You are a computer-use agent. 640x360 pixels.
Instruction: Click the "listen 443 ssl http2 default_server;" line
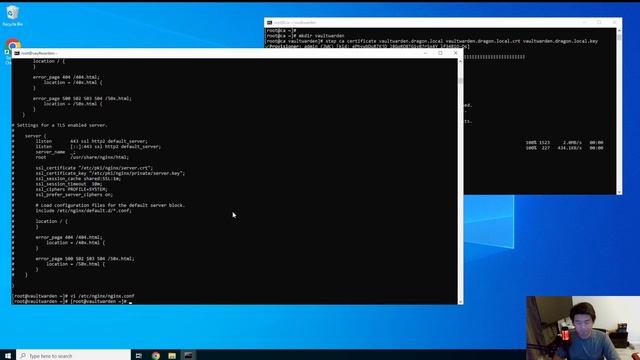tap(91, 141)
